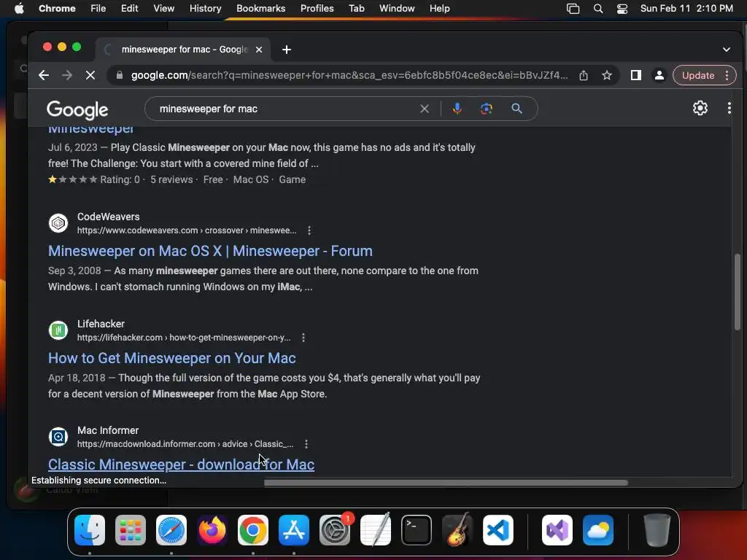Open more options for Lifehacker result
The width and height of the screenshot is (747, 560).
click(x=303, y=338)
